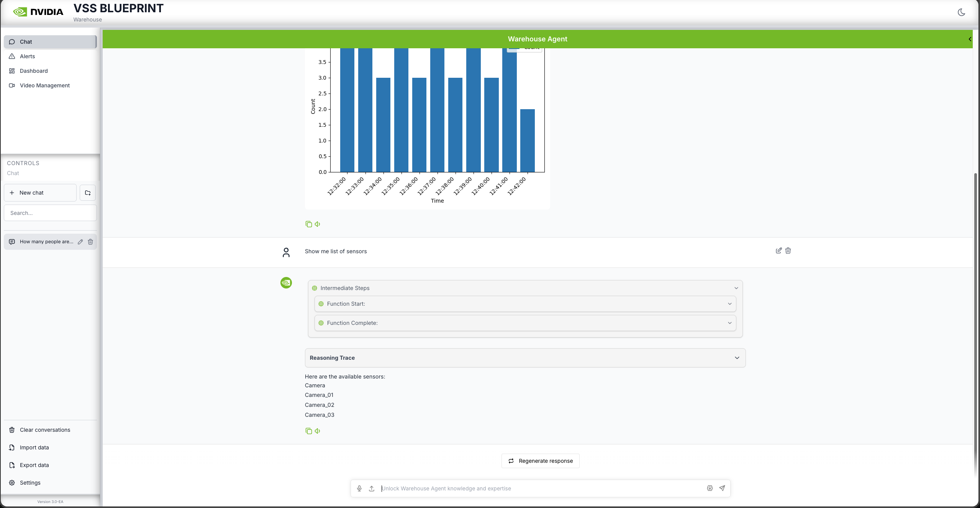
Task: Click the conversation Search field
Action: pyautogui.click(x=50, y=213)
